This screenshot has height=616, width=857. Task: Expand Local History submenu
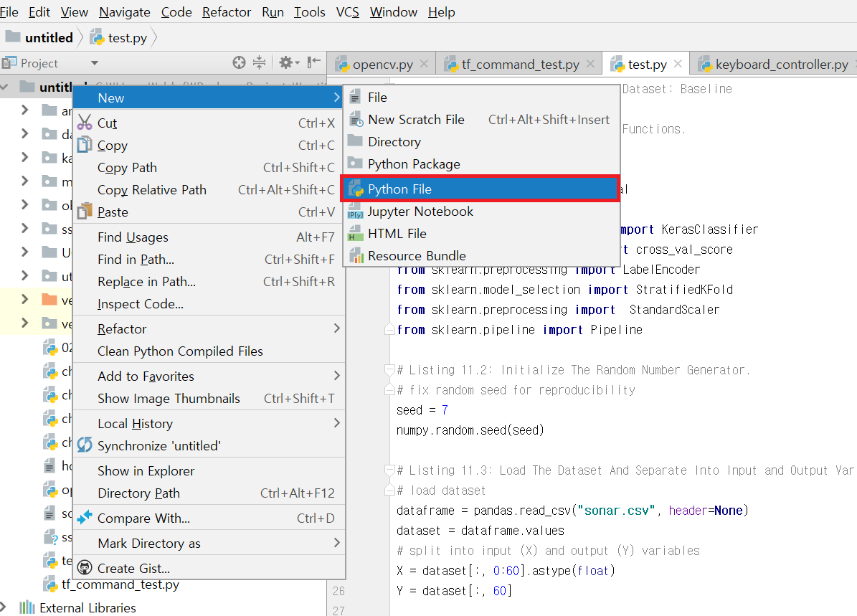pos(336,423)
